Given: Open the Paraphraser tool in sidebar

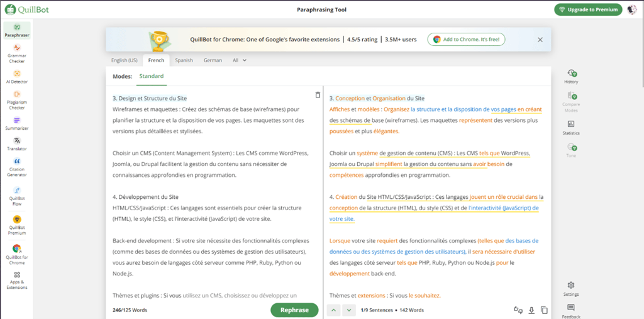Looking at the screenshot, I should 17,31.
